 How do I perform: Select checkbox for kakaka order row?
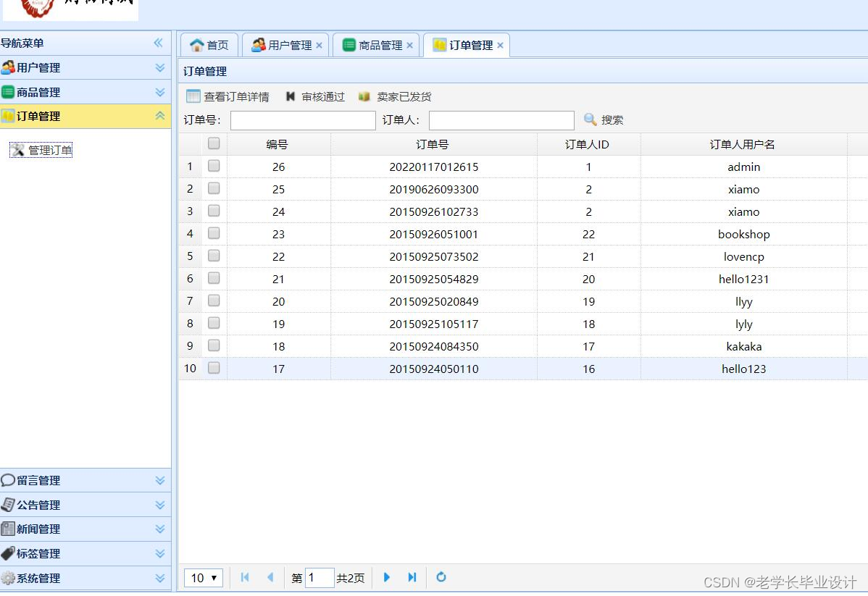pyautogui.click(x=214, y=346)
